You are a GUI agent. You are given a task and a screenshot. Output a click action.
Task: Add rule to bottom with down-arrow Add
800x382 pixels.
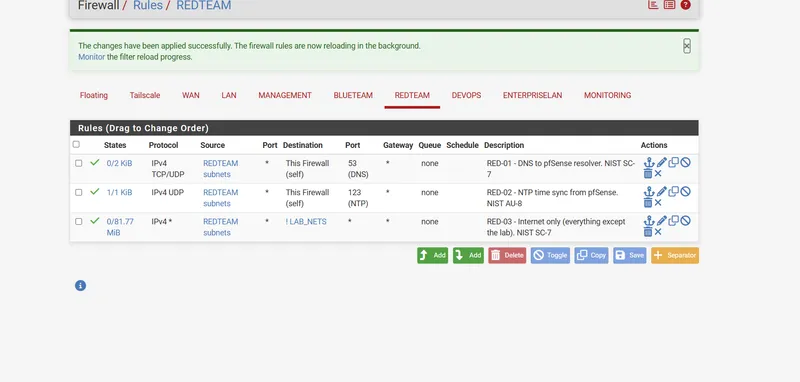pos(468,256)
